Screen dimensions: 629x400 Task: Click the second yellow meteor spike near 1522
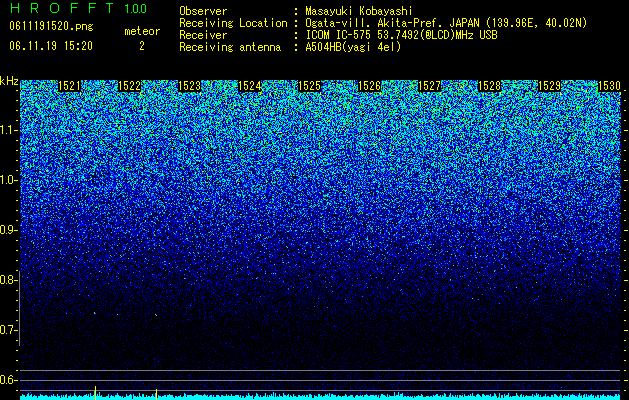click(156, 394)
